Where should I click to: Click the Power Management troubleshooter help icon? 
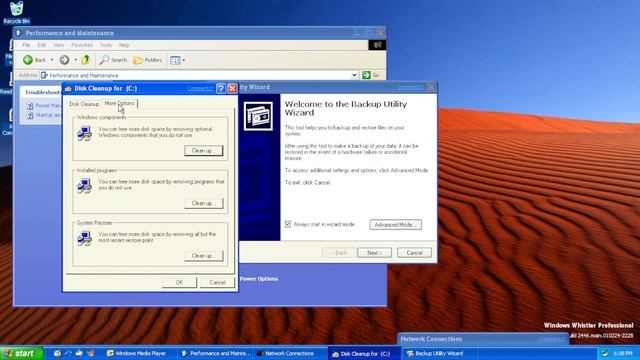click(30, 106)
